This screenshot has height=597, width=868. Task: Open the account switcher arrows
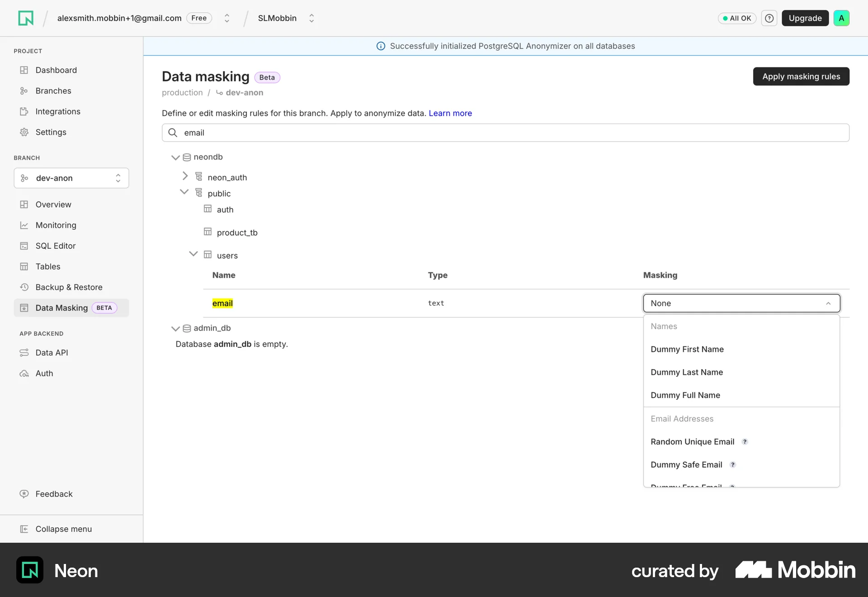(227, 18)
